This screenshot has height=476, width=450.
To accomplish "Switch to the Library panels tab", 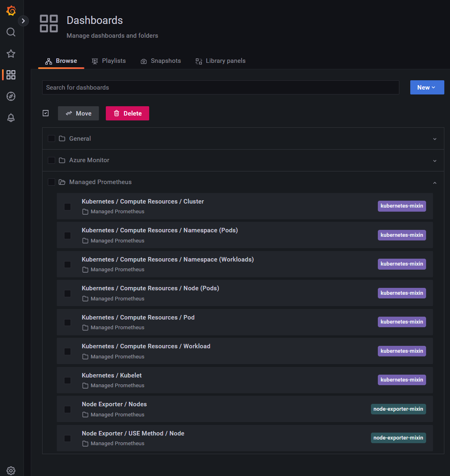I will pos(221,61).
